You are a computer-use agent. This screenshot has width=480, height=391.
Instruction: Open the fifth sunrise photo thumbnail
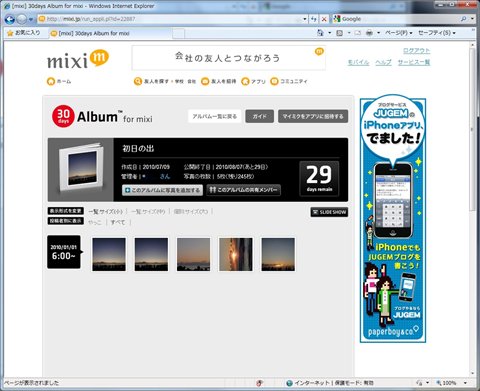point(278,254)
